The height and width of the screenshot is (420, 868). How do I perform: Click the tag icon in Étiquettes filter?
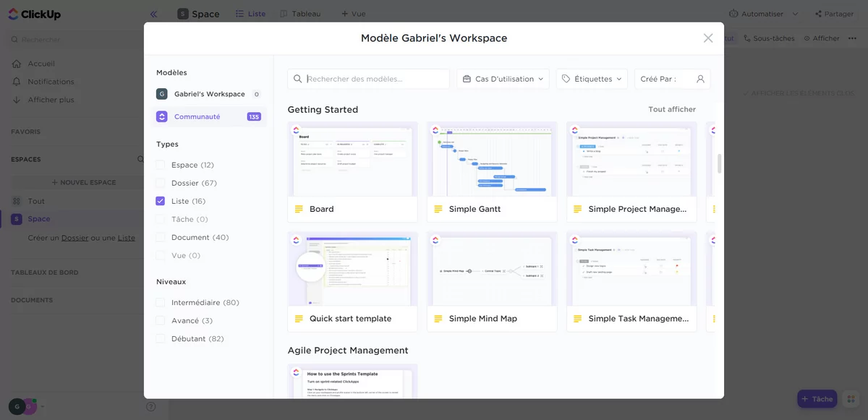pyautogui.click(x=566, y=79)
